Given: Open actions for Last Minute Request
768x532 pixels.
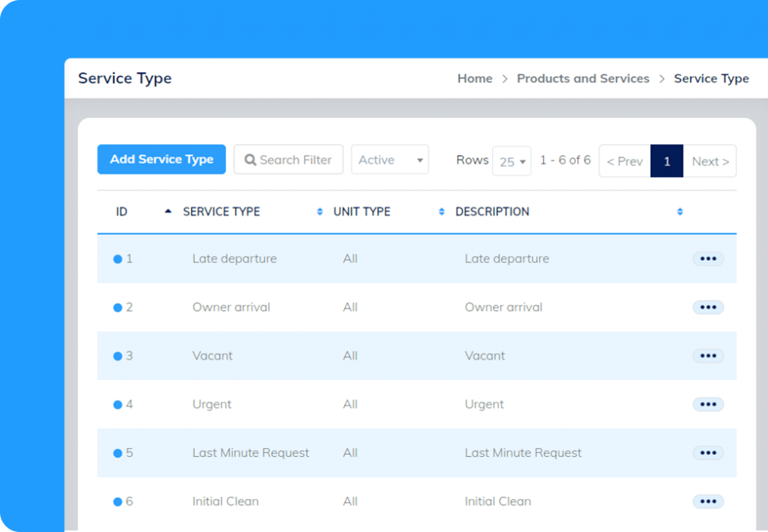Looking at the screenshot, I should [708, 453].
